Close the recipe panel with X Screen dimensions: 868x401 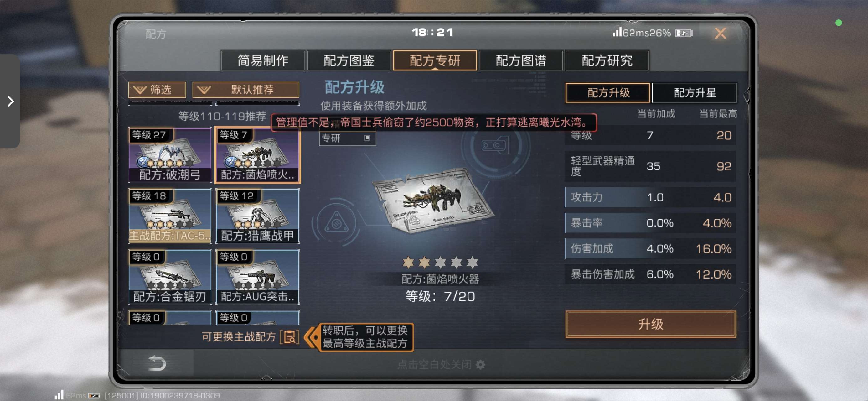coord(721,33)
